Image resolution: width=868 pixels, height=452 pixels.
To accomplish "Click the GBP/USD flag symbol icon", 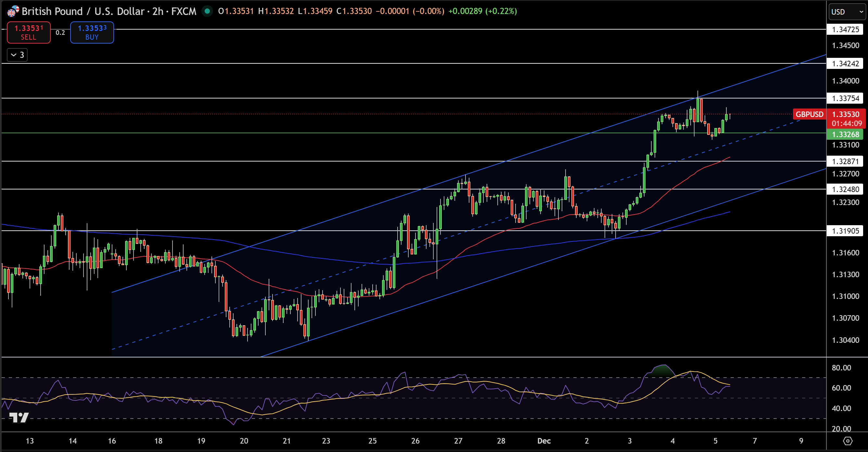I will click(x=12, y=11).
